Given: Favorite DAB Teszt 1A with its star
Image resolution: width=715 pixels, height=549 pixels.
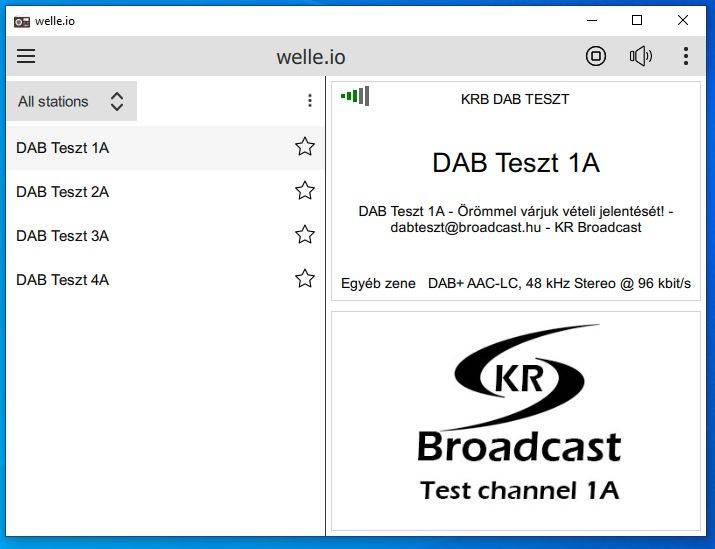Looking at the screenshot, I should tap(305, 147).
